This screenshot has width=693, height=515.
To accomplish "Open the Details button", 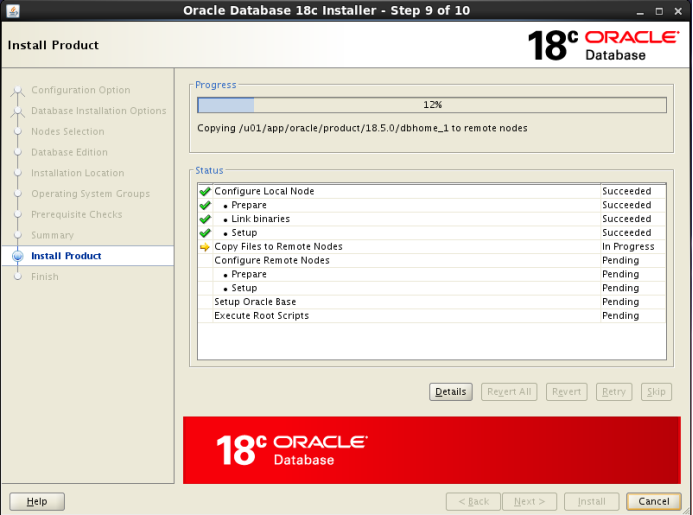I will tap(450, 392).
